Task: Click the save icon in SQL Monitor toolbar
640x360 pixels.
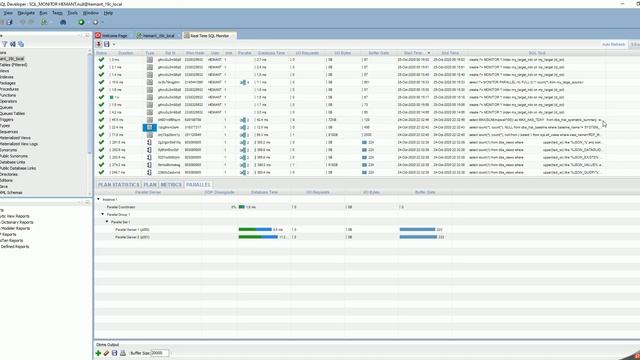Action: click(107, 44)
